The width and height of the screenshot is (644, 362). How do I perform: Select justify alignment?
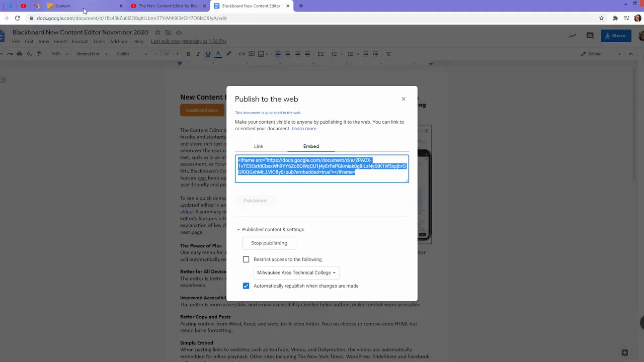307,54
